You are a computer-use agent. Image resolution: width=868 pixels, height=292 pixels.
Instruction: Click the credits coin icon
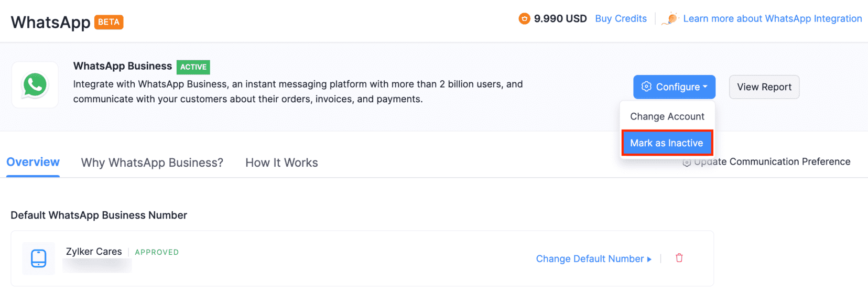click(524, 19)
